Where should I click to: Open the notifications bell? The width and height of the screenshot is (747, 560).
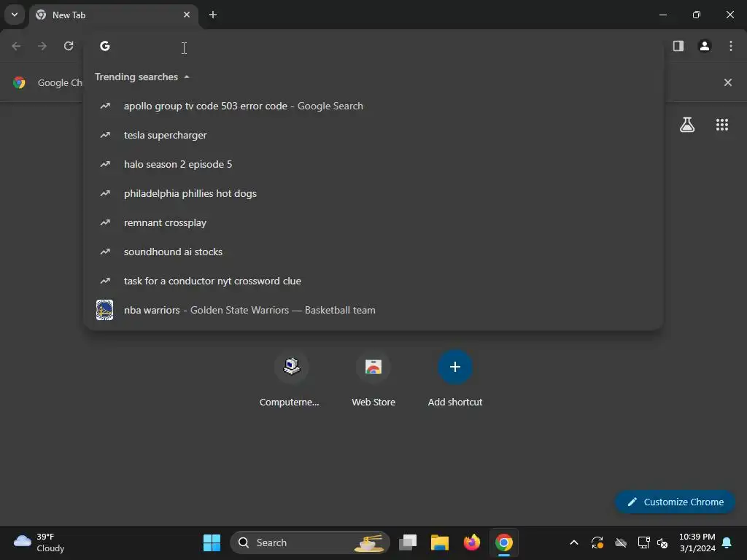727,542
